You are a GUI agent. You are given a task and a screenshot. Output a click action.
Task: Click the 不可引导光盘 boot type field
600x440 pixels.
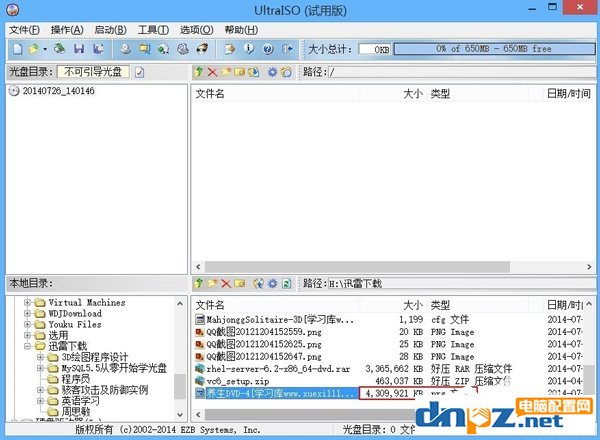tap(93, 72)
